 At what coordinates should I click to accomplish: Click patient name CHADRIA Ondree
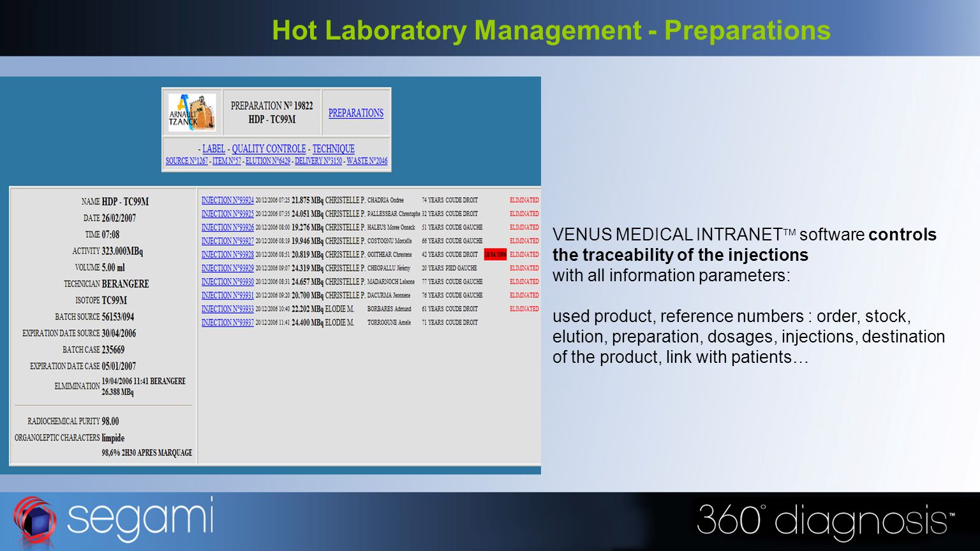coord(385,200)
